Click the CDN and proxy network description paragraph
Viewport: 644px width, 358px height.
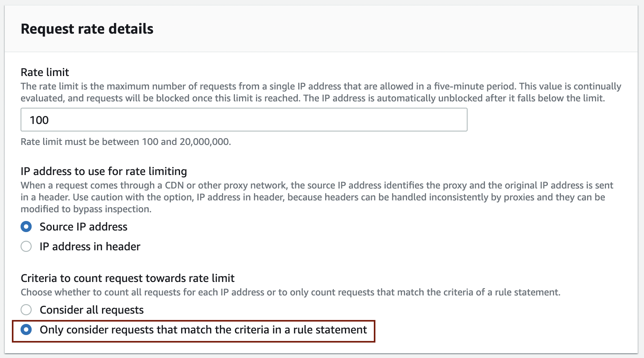[x=316, y=197]
